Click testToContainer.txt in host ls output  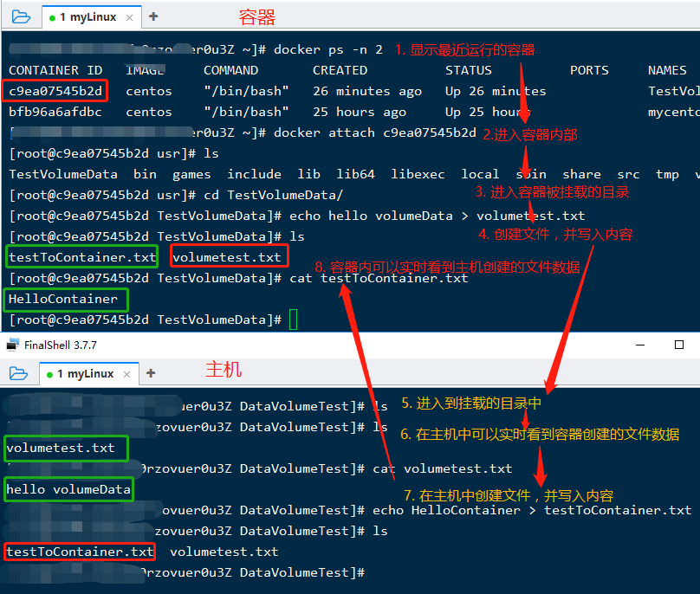click(x=80, y=552)
